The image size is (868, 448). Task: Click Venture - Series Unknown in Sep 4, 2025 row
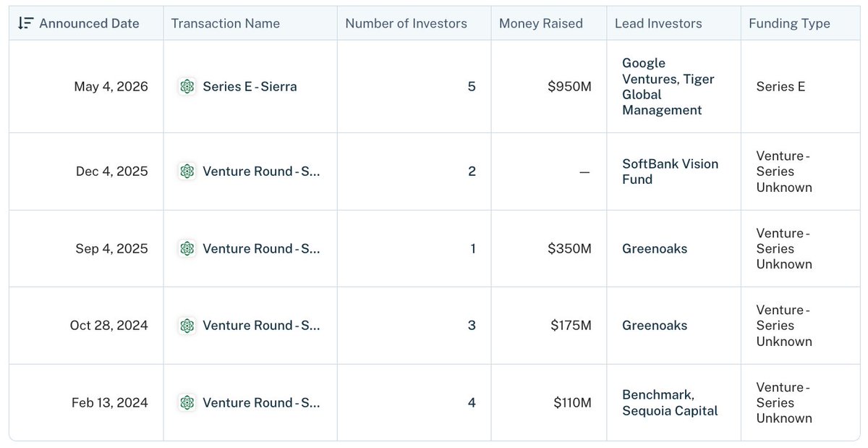(784, 249)
